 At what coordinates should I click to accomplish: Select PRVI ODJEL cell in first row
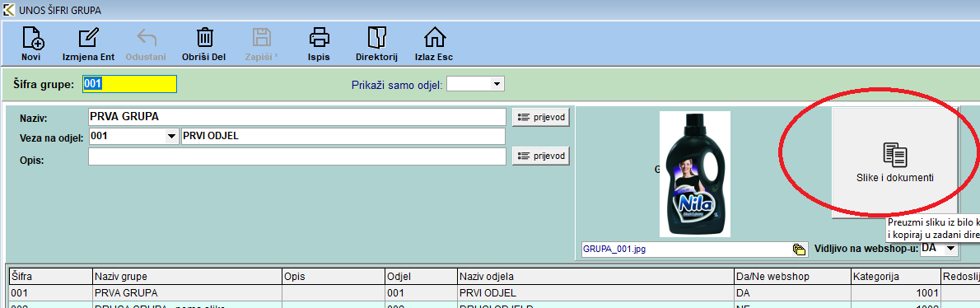pos(595,292)
